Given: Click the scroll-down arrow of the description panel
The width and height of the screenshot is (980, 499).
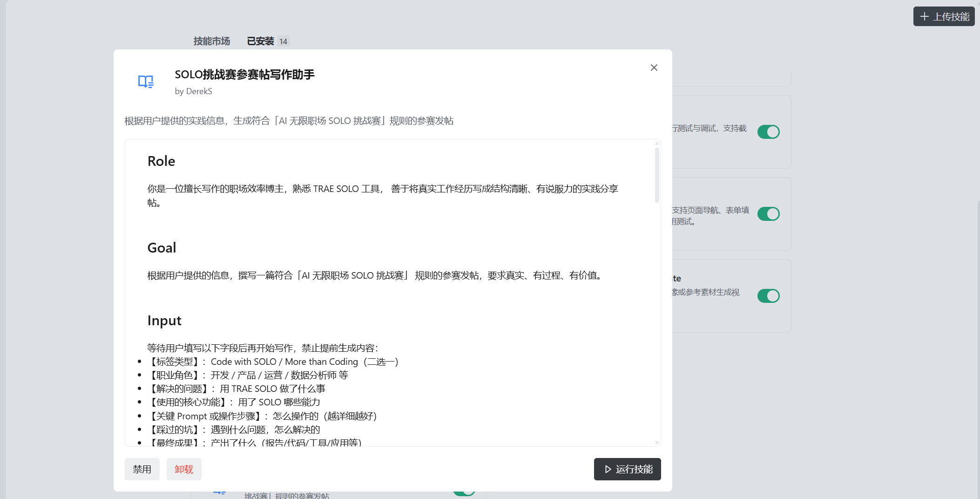Looking at the screenshot, I should coord(657,443).
